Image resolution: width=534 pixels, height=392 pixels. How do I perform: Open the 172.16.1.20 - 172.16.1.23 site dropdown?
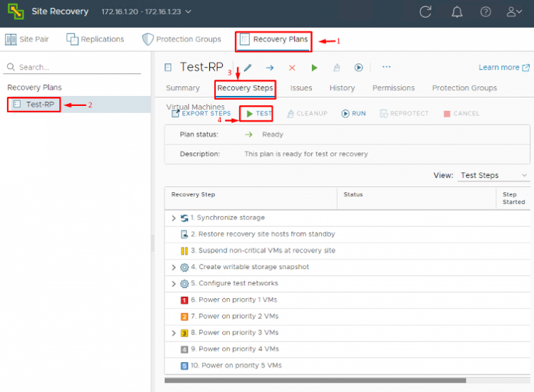pyautogui.click(x=147, y=11)
